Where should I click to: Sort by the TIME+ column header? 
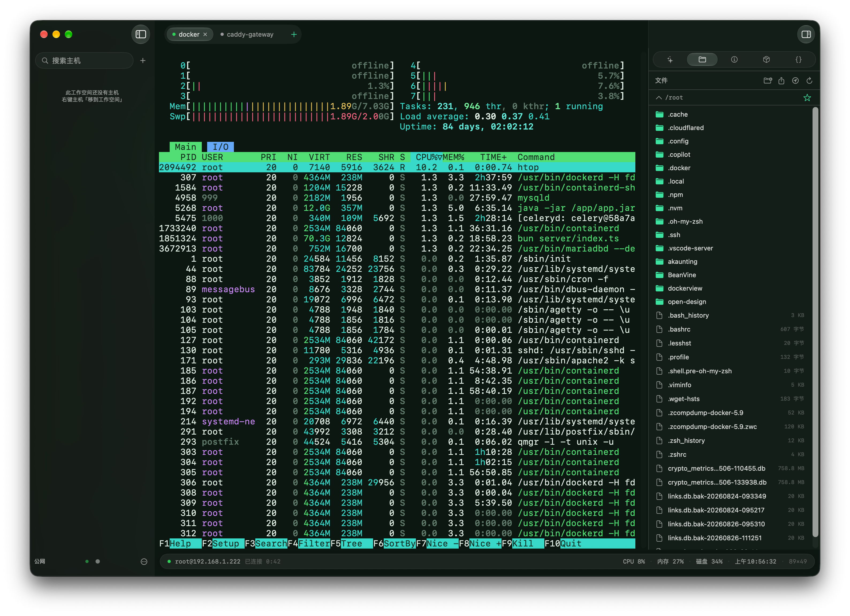coord(493,157)
